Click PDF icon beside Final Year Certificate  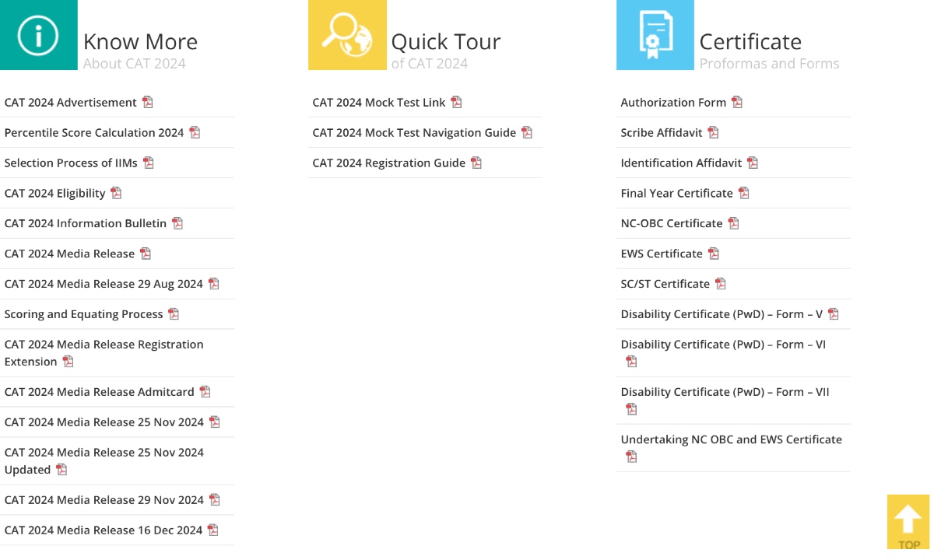point(743,193)
